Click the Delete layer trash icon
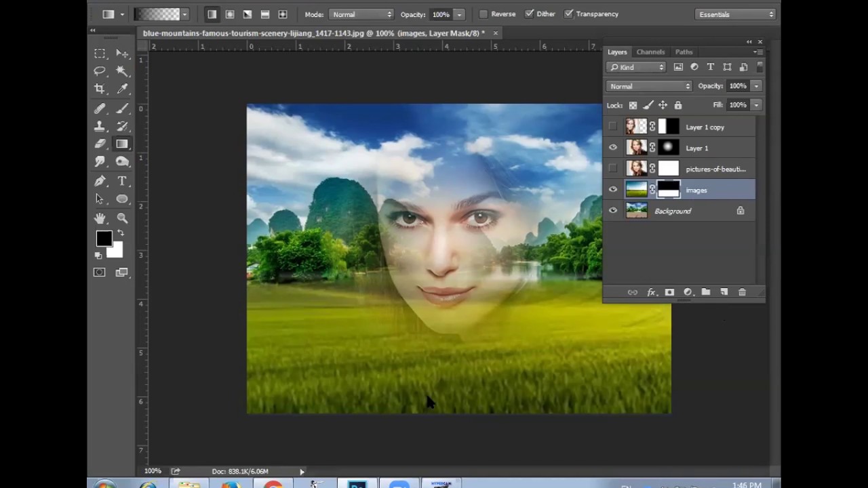This screenshot has height=488, width=868. coord(742,292)
